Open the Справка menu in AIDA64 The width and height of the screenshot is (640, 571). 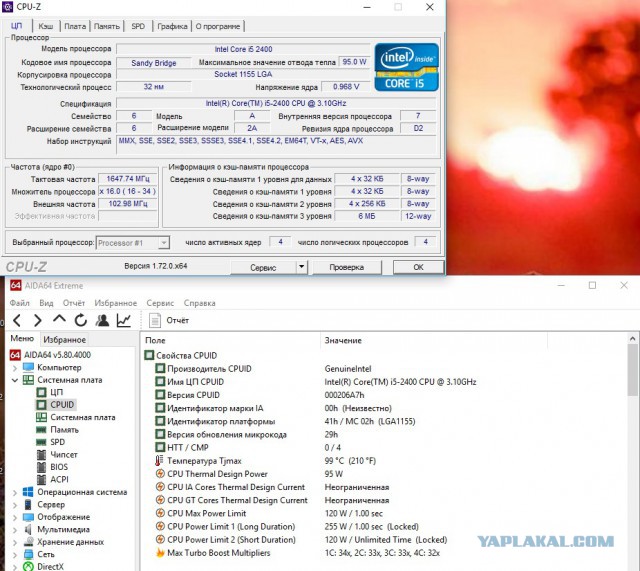[200, 303]
